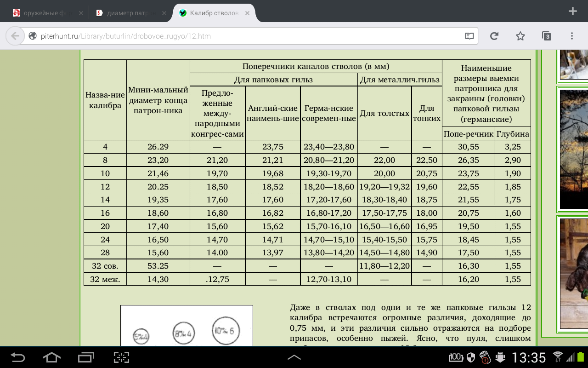Open the Android recent apps button
Viewport: 588px width, 368px height.
pyautogui.click(x=86, y=357)
